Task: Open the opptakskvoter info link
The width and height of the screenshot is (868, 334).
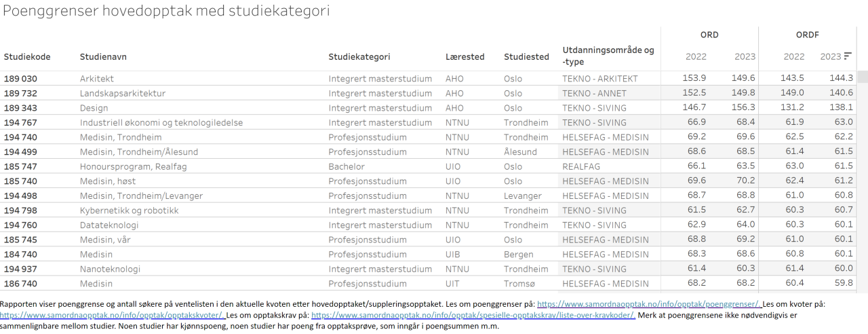Action: point(112,316)
